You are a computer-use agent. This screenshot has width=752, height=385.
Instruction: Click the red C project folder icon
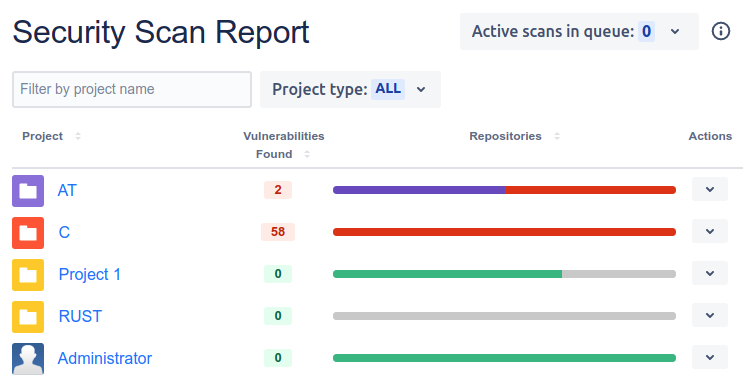[x=28, y=233]
